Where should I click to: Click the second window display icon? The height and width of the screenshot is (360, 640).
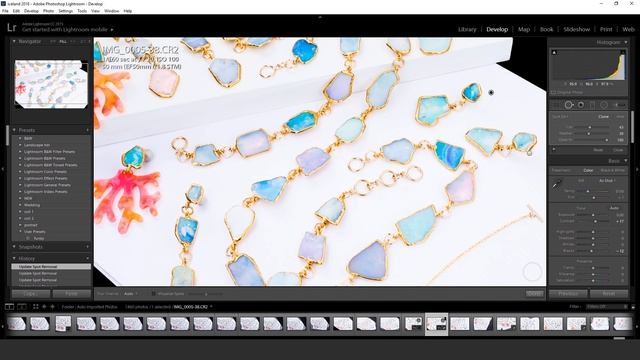[x=22, y=307]
